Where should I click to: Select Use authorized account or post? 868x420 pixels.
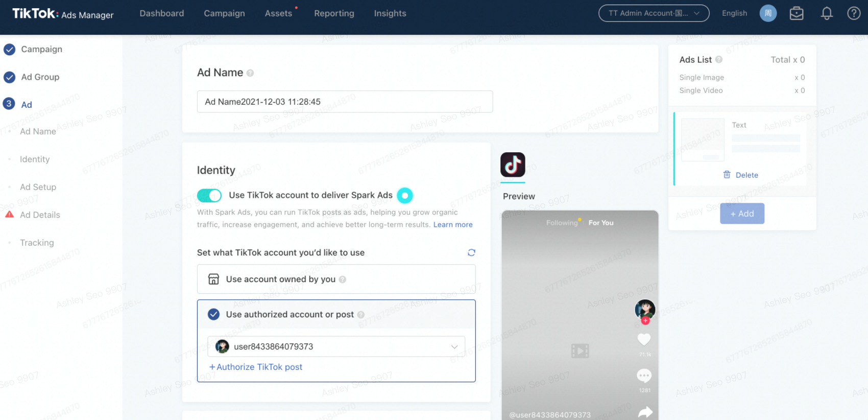click(336, 314)
